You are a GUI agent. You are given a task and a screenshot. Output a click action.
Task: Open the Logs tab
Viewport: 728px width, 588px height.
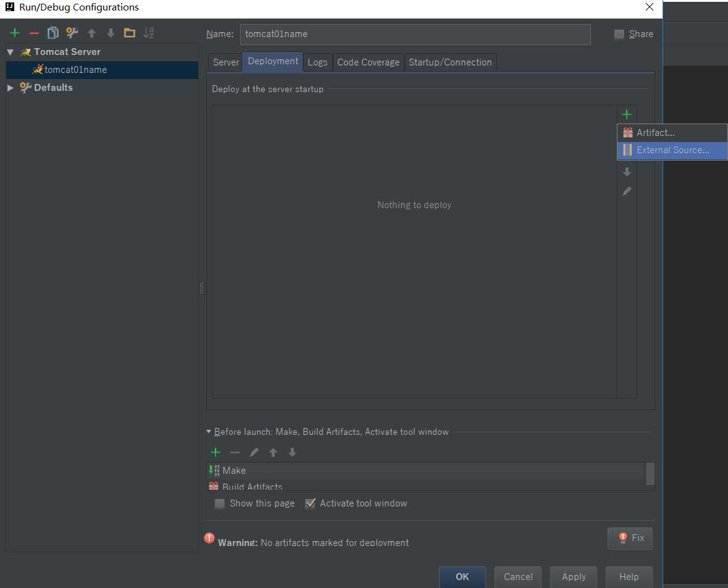click(x=317, y=62)
